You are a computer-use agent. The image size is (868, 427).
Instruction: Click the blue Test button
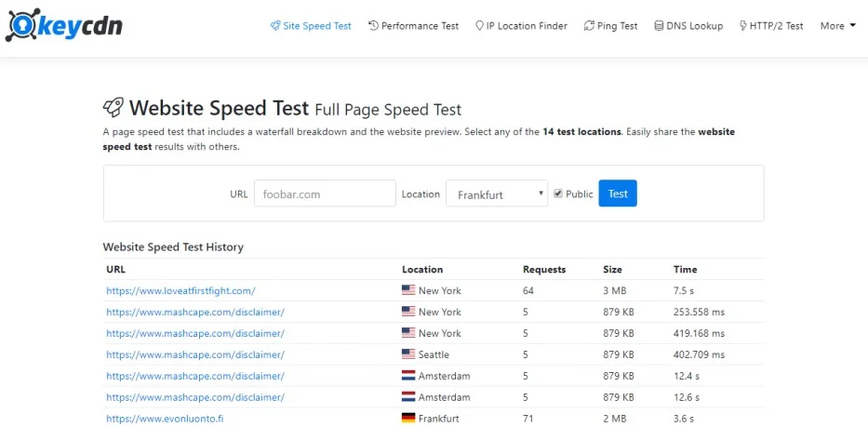pos(618,193)
